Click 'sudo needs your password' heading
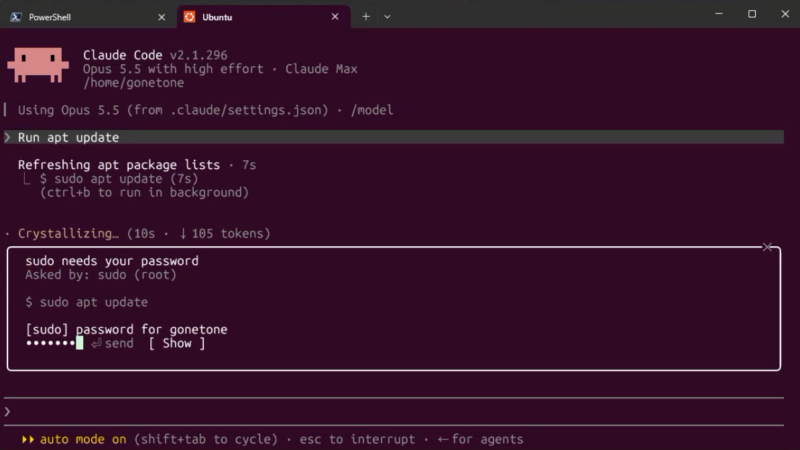The width and height of the screenshot is (800, 450). pos(112,261)
